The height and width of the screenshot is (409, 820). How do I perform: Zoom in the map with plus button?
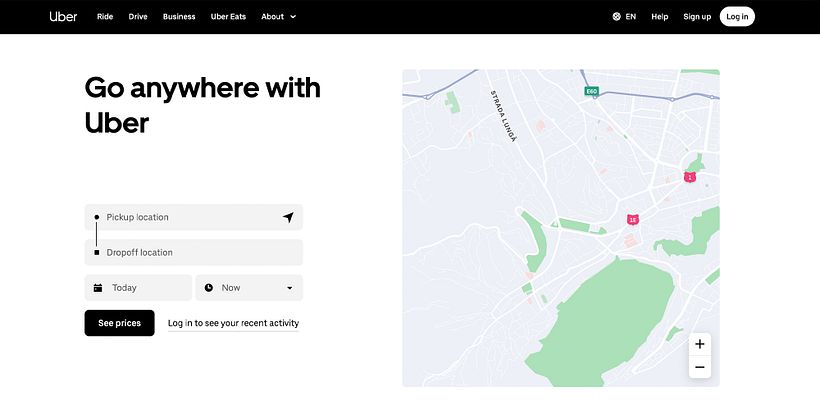tap(700, 344)
